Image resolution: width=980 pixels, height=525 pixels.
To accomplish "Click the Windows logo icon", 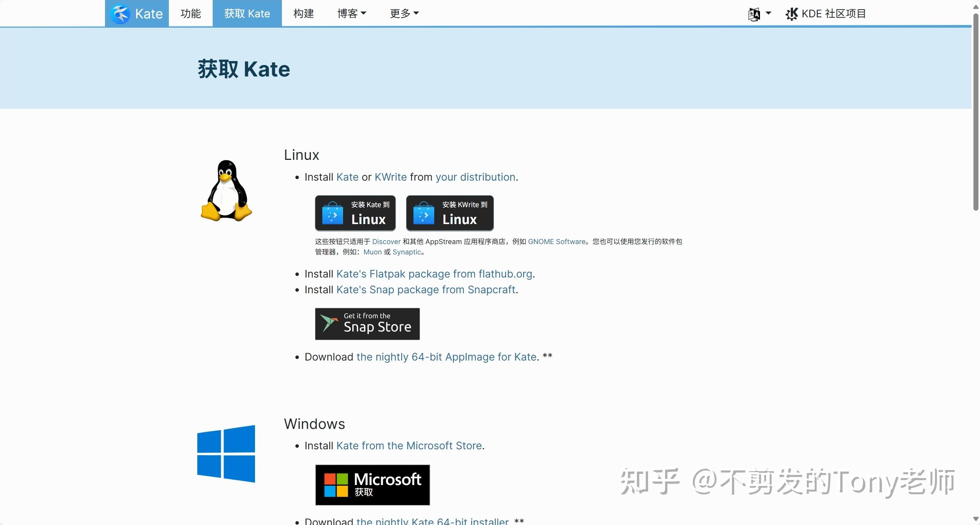I will tap(226, 455).
